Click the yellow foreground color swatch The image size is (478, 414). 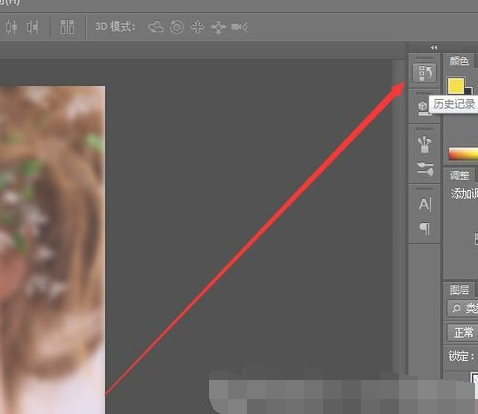pyautogui.click(x=456, y=86)
